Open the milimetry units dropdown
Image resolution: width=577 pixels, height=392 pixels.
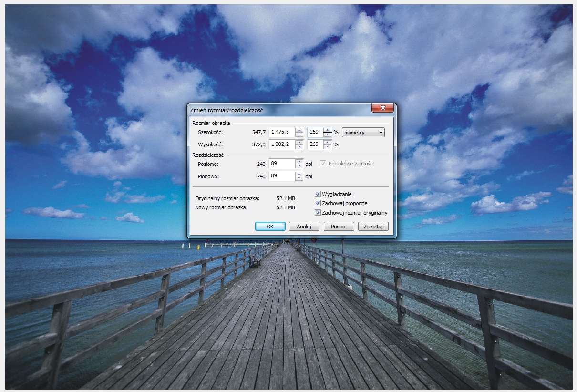pos(363,133)
